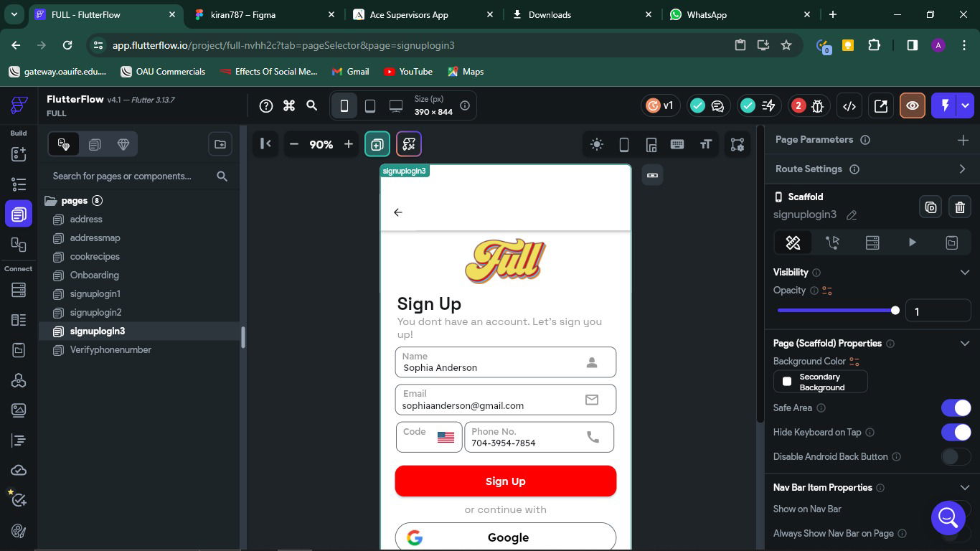980x551 pixels.
Task: Click the search pages or components field
Action: click(129, 176)
